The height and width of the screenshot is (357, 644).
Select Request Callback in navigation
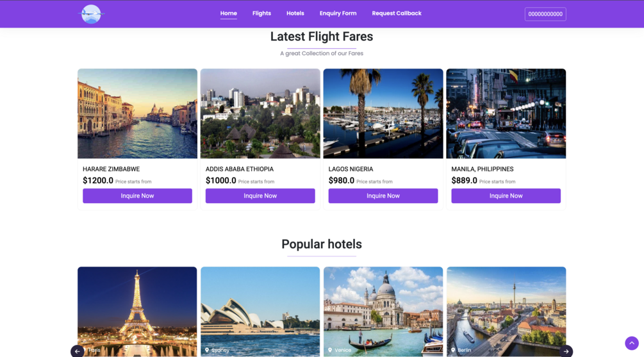tap(397, 13)
